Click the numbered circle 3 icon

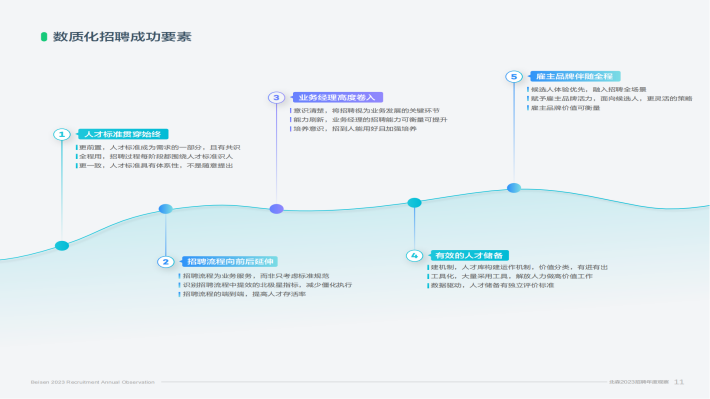point(276,97)
